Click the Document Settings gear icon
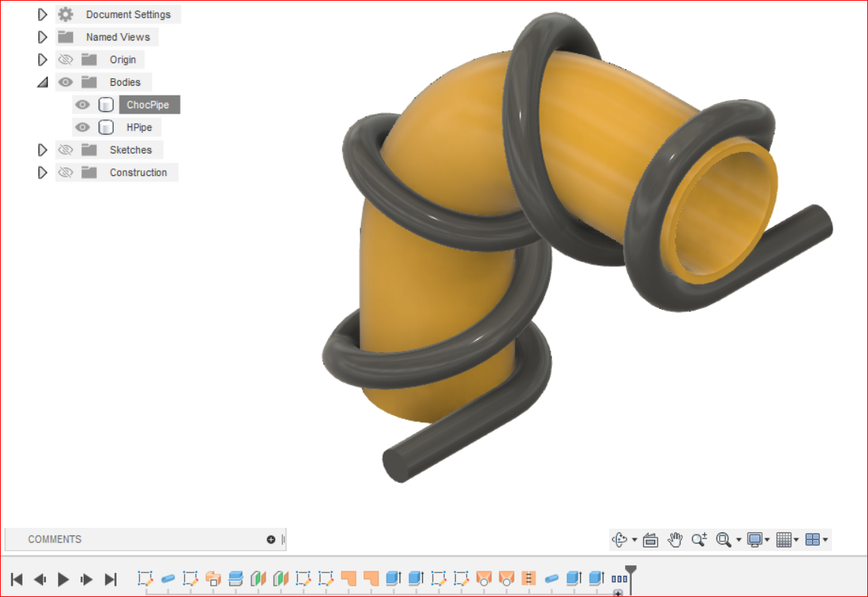Viewport: 868px width, 597px height. pyautogui.click(x=65, y=14)
